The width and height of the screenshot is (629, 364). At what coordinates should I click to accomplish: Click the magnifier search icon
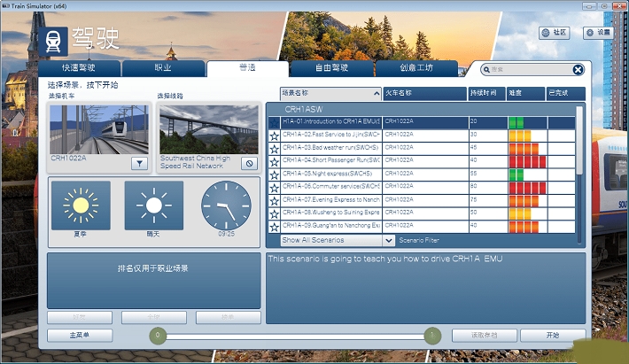[486, 70]
